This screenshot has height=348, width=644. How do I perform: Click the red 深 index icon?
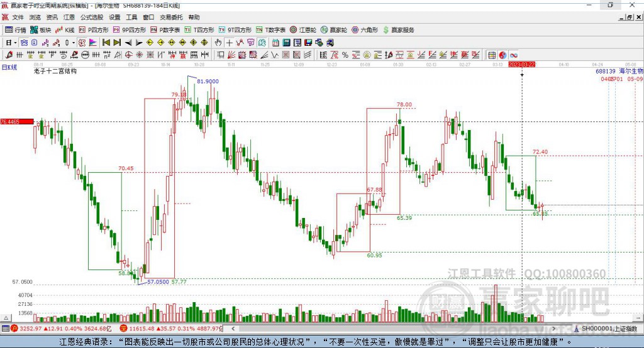124,329
